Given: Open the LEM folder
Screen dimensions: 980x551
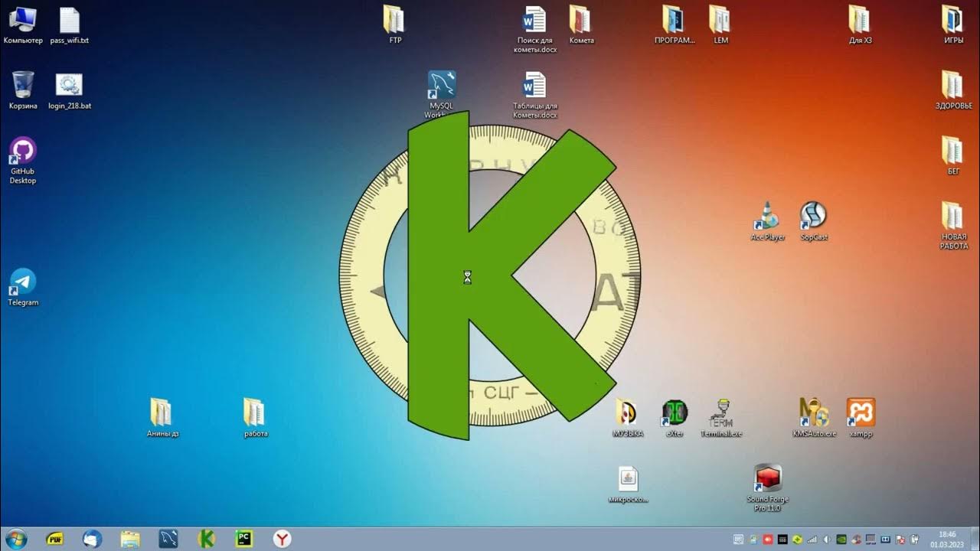Looking at the screenshot, I should (720, 24).
